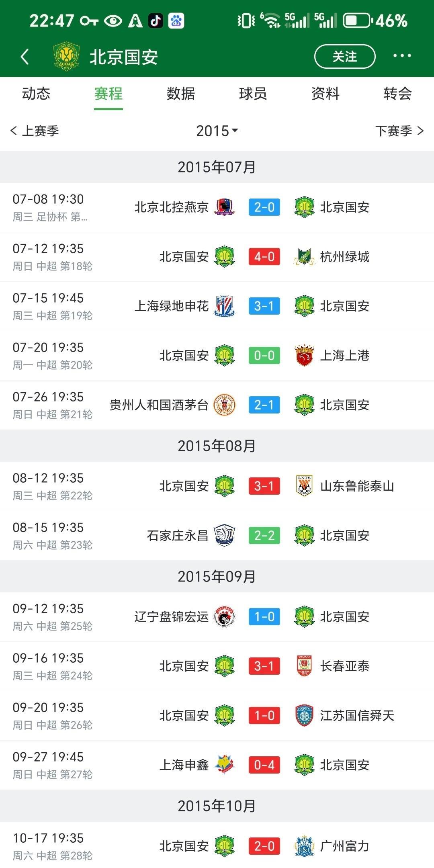The height and width of the screenshot is (868, 434).
Task: Open the 07-08 FA Cup match row
Action: (217, 207)
